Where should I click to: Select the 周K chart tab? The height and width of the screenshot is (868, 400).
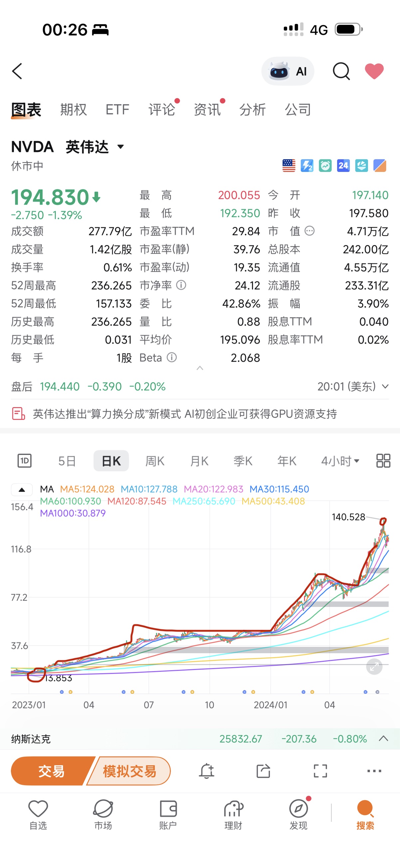coord(155,461)
